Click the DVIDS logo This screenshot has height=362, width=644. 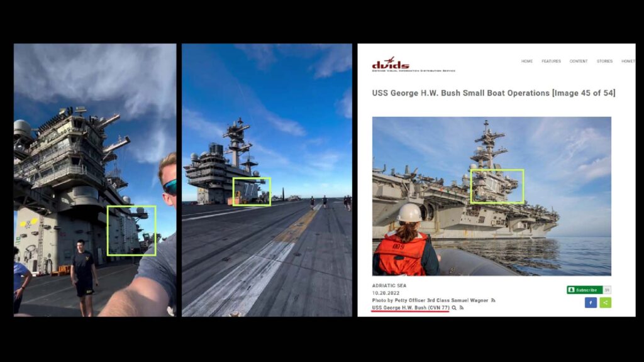click(413, 65)
